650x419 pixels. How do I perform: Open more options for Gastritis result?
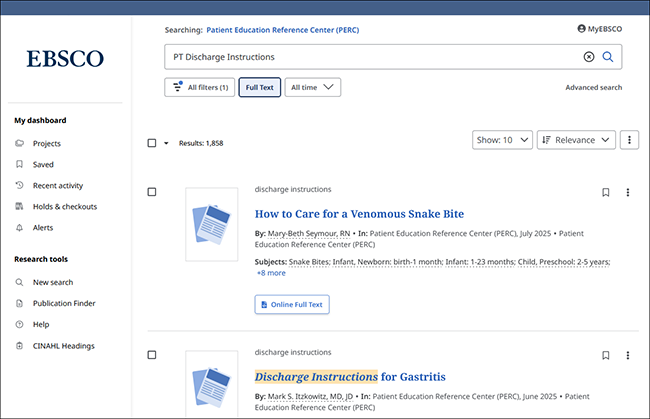pos(628,355)
